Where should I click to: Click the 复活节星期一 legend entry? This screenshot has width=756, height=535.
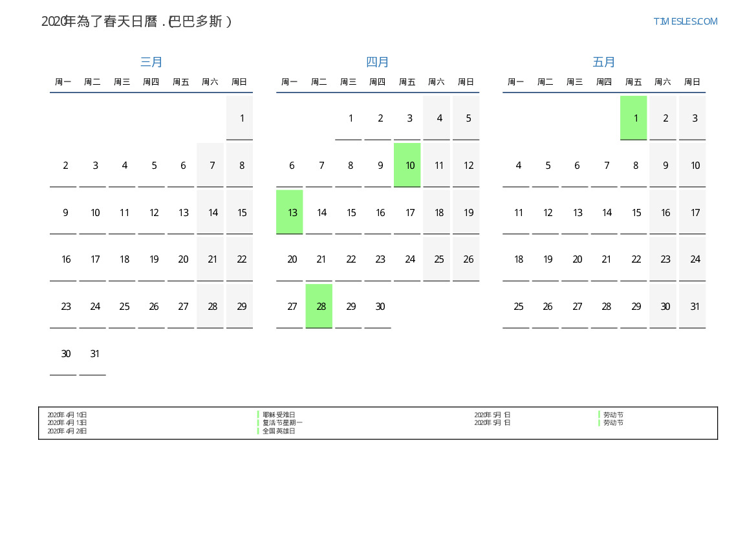tap(282, 422)
